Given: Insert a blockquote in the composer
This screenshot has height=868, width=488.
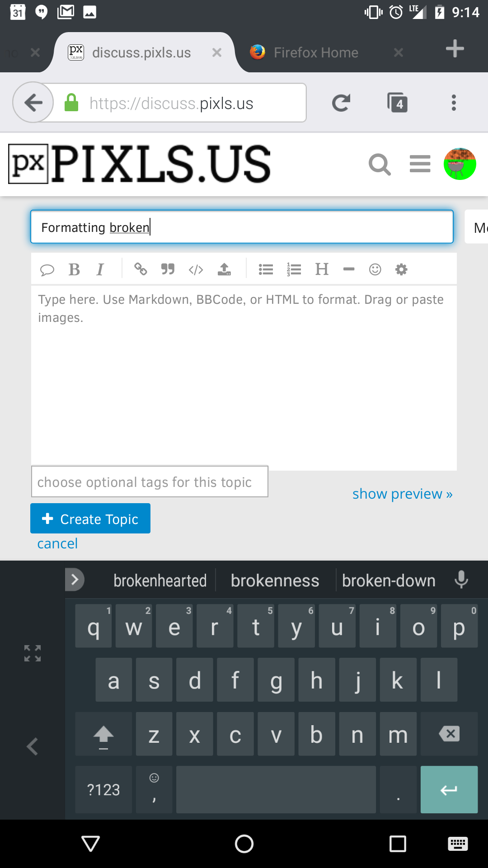Looking at the screenshot, I should coord(168,269).
